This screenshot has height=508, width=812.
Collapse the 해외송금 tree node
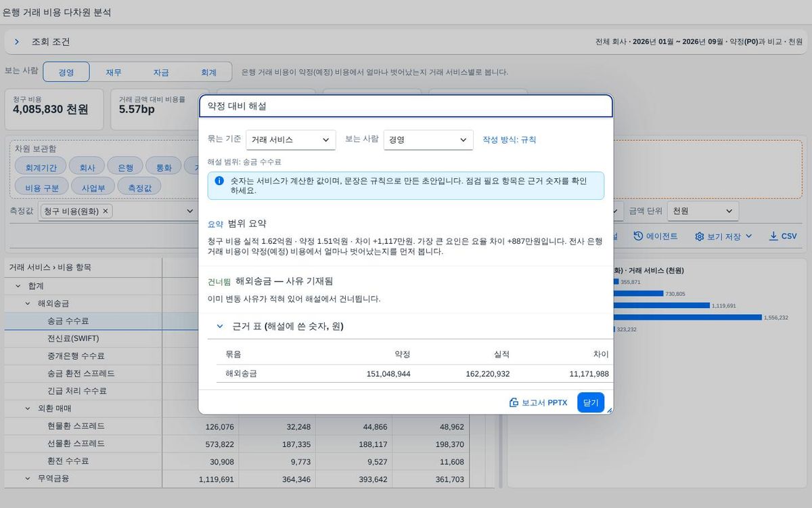click(x=28, y=303)
